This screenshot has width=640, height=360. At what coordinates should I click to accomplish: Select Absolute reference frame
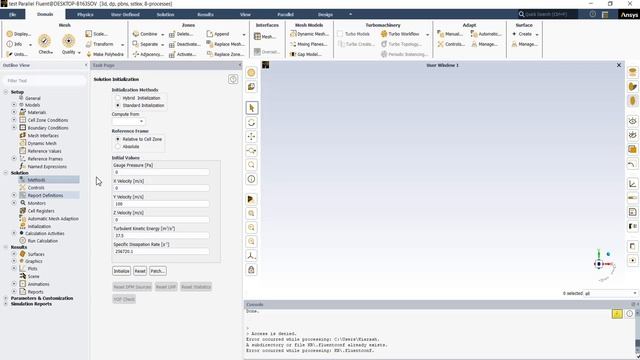coord(118,147)
